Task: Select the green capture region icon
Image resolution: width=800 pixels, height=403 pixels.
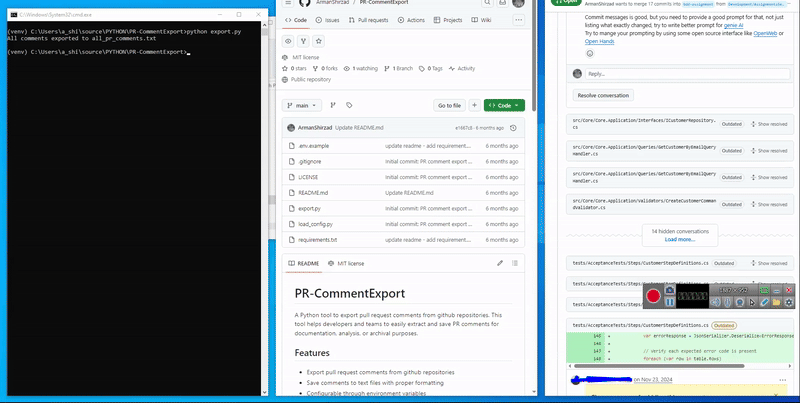Action: (x=764, y=290)
